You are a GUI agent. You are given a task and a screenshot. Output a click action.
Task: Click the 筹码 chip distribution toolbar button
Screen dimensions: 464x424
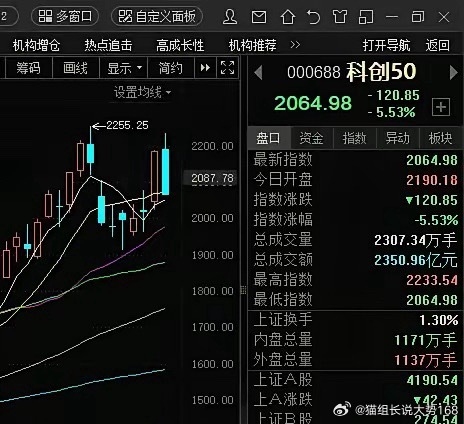(x=29, y=68)
